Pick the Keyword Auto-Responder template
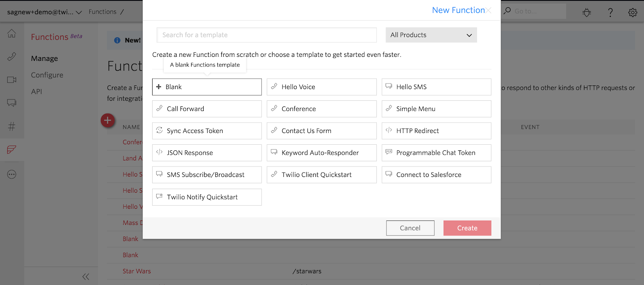The width and height of the screenshot is (644, 285). 322,153
